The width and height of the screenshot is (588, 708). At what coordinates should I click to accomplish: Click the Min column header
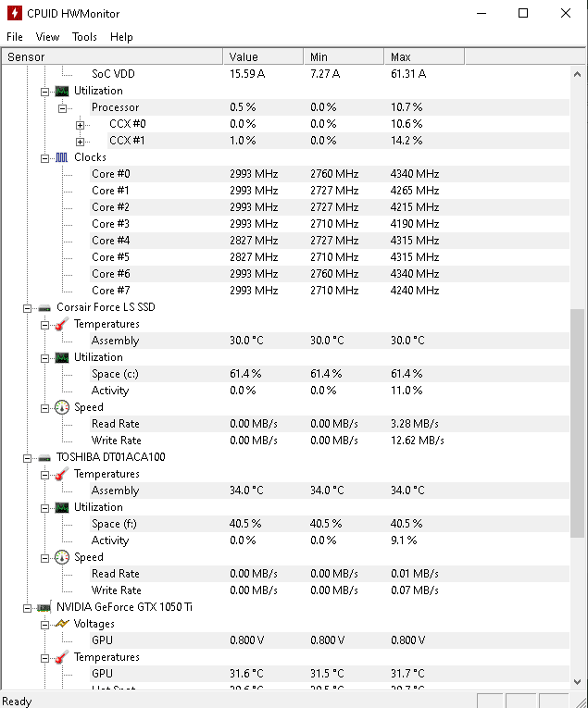[x=344, y=56]
